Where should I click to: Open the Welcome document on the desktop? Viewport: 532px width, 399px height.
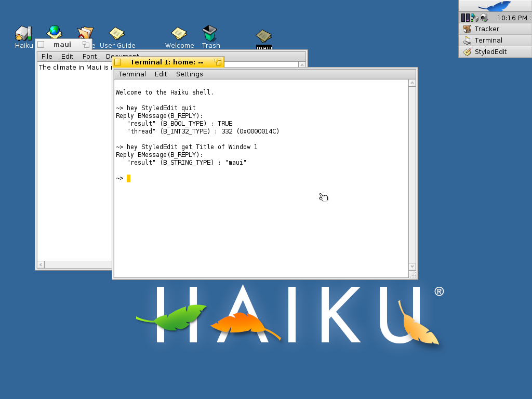coord(179,32)
